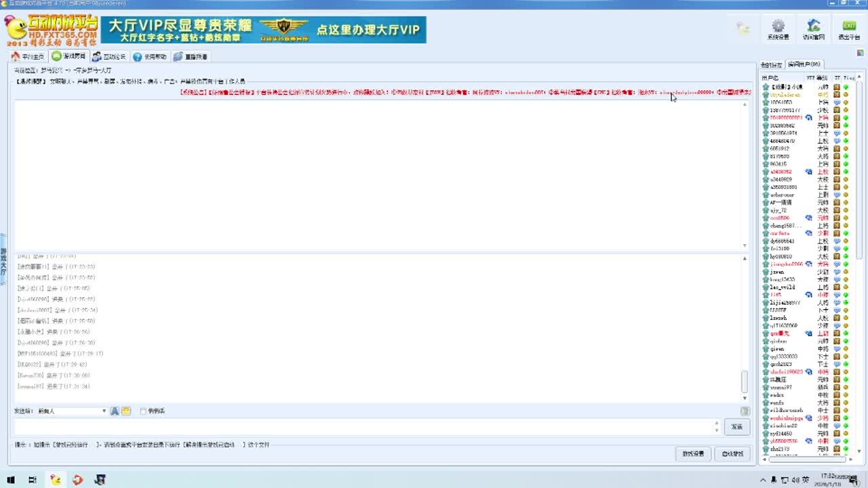
Task: Open the emoji smiley picker icon
Action: (x=126, y=411)
